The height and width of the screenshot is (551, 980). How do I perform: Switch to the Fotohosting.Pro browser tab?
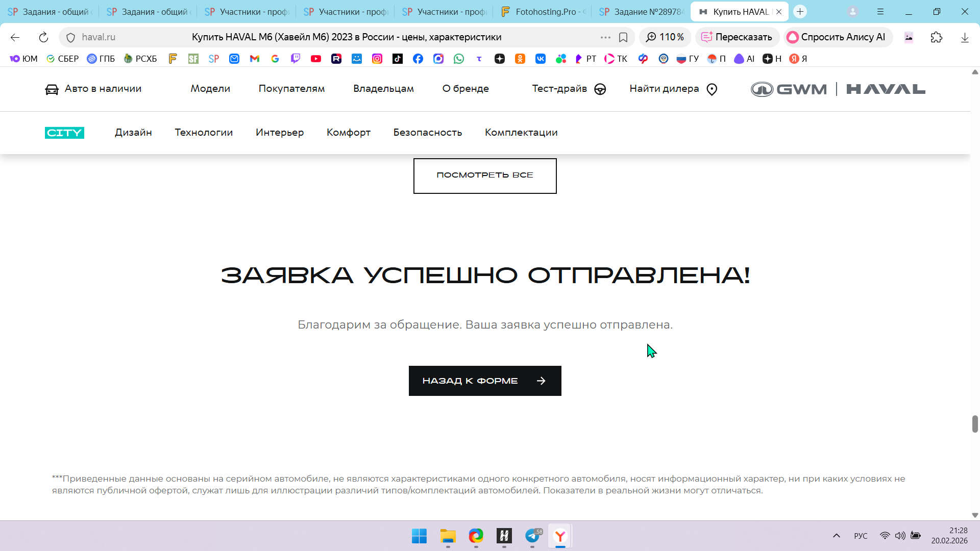544,12
